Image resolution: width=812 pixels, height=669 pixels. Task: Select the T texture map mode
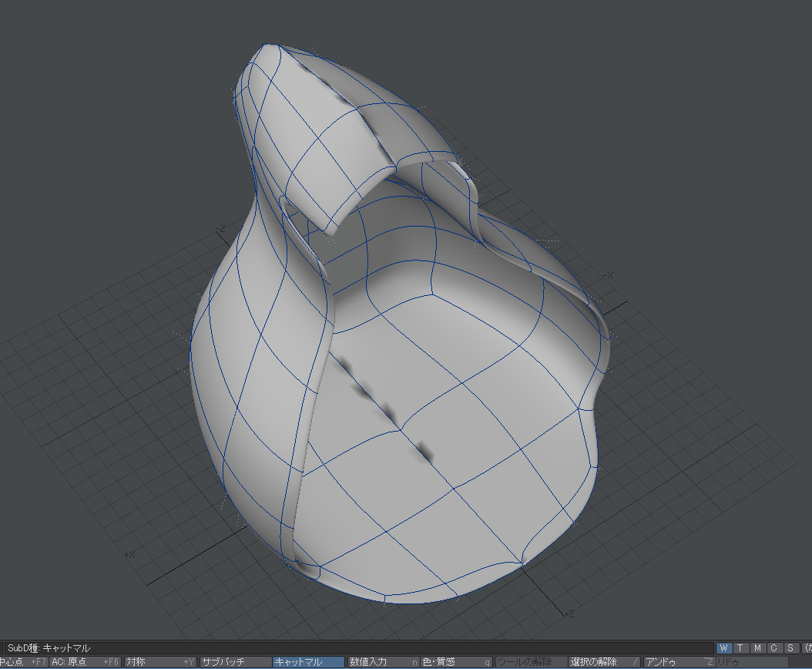point(740,647)
